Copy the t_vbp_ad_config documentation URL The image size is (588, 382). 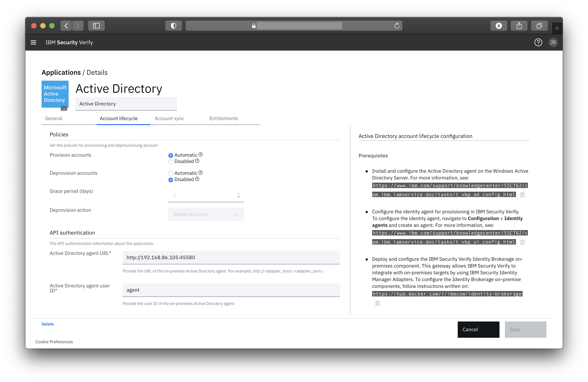(523, 195)
